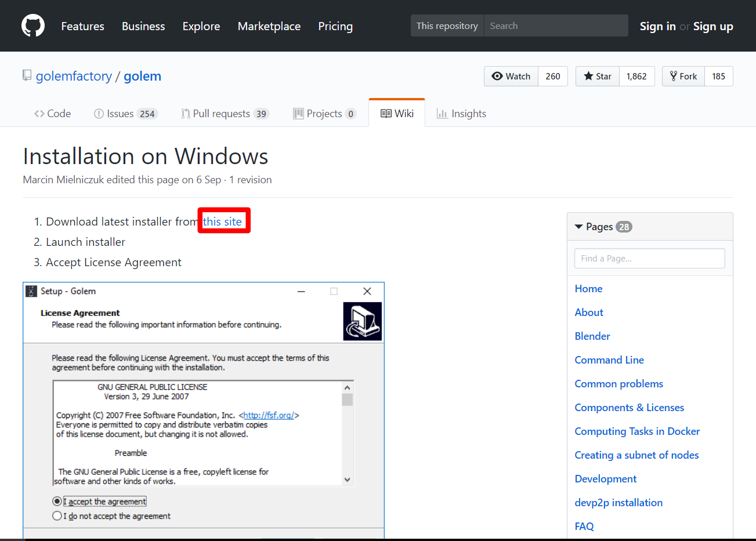Click the license text scrollbar thumb
This screenshot has height=541, width=756.
coord(348,400)
